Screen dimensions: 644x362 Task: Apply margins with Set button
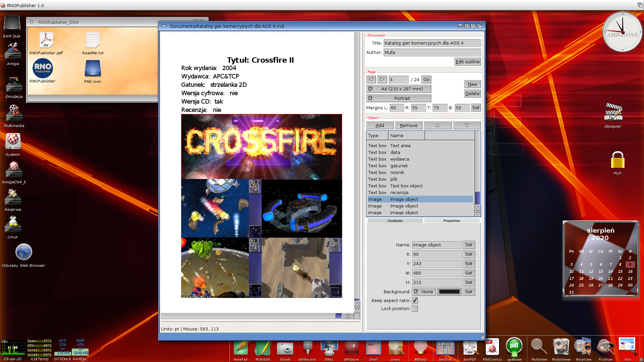point(476,108)
